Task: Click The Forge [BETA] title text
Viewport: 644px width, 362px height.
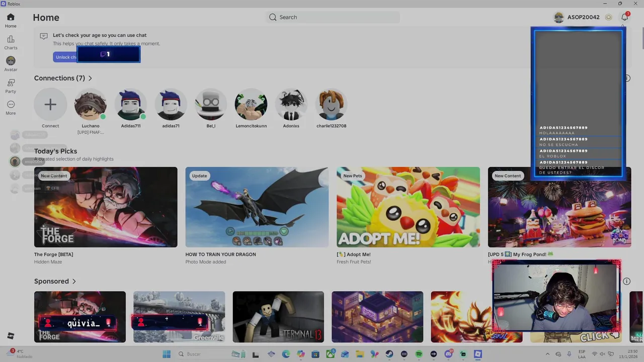Action: point(53,254)
